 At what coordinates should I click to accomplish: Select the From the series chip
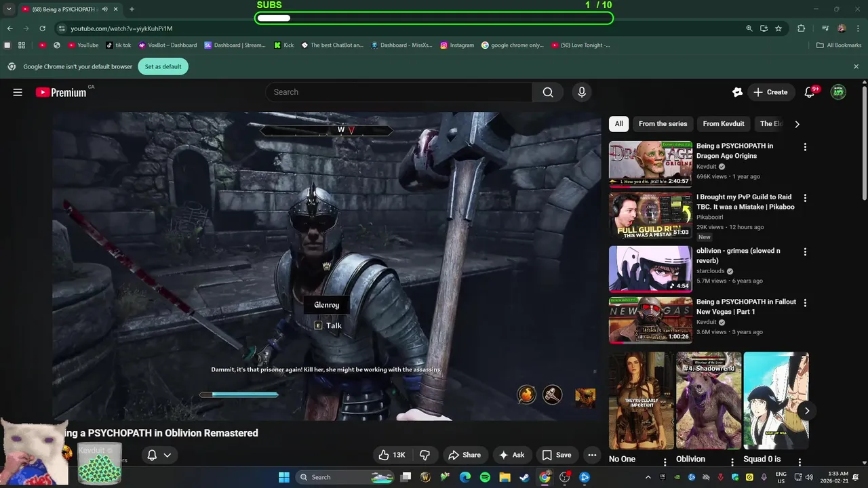pos(663,123)
